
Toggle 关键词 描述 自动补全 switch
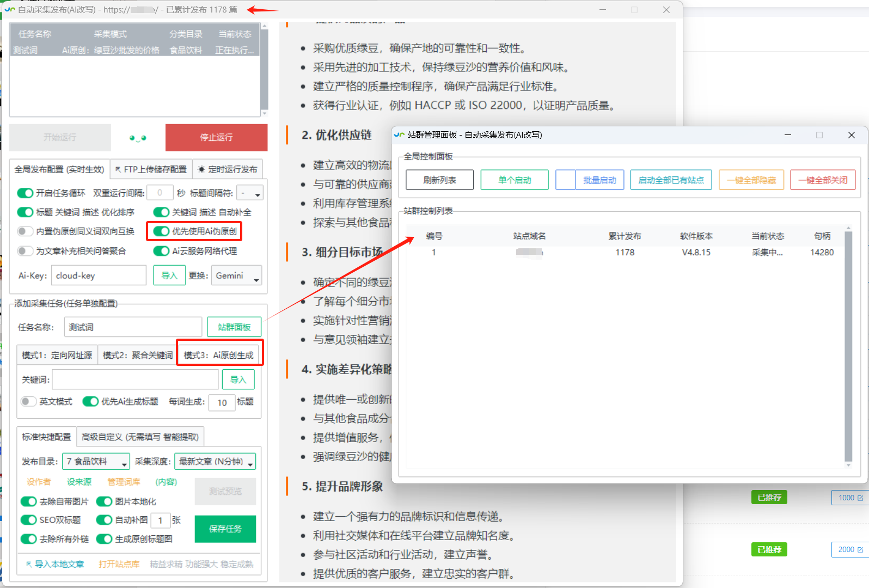[x=162, y=212]
